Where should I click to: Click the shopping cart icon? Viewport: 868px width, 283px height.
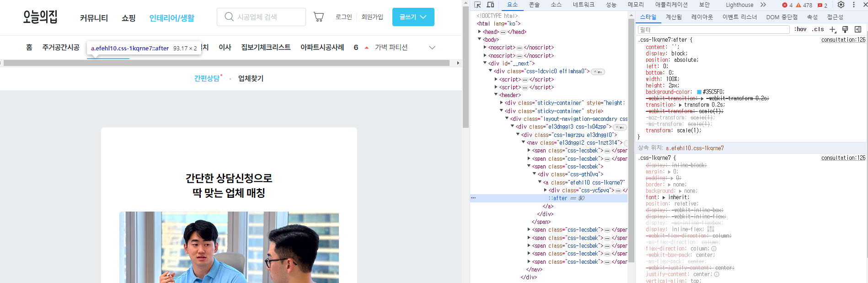point(319,17)
